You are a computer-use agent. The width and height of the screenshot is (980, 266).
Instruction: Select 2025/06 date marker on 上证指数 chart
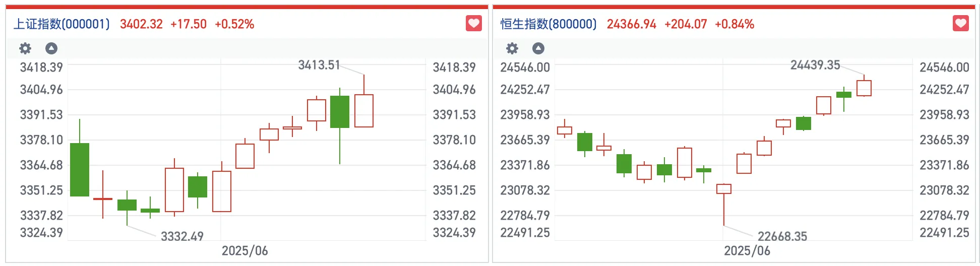(x=245, y=251)
